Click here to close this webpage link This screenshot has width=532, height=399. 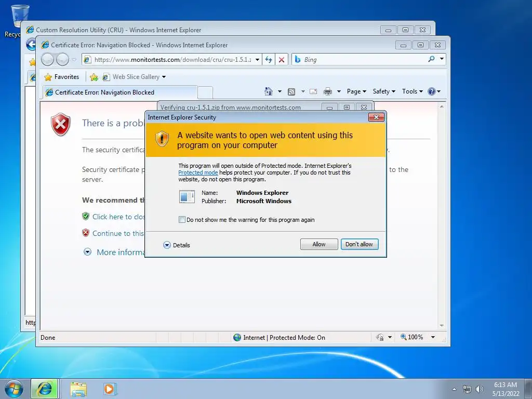[x=119, y=217]
